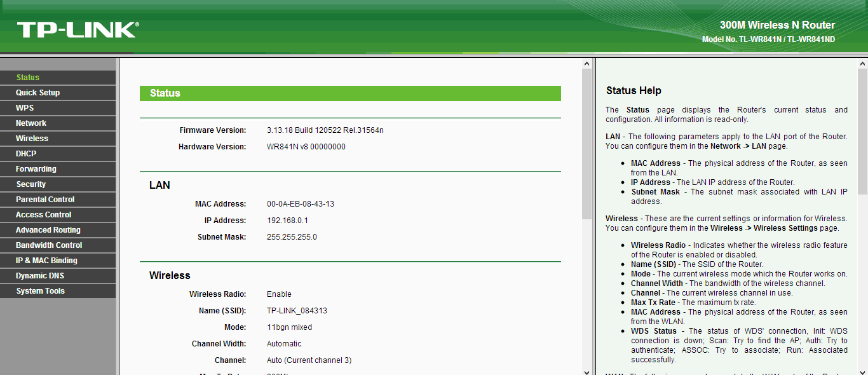Expand the DHCP menu section
This screenshot has height=375, width=868.
point(26,154)
